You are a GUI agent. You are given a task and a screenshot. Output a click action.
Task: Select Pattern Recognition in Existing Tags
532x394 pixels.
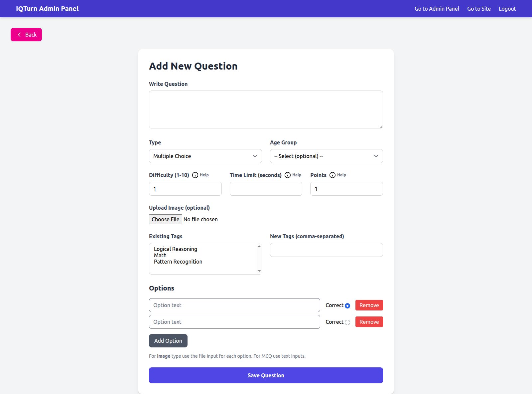tap(178, 262)
